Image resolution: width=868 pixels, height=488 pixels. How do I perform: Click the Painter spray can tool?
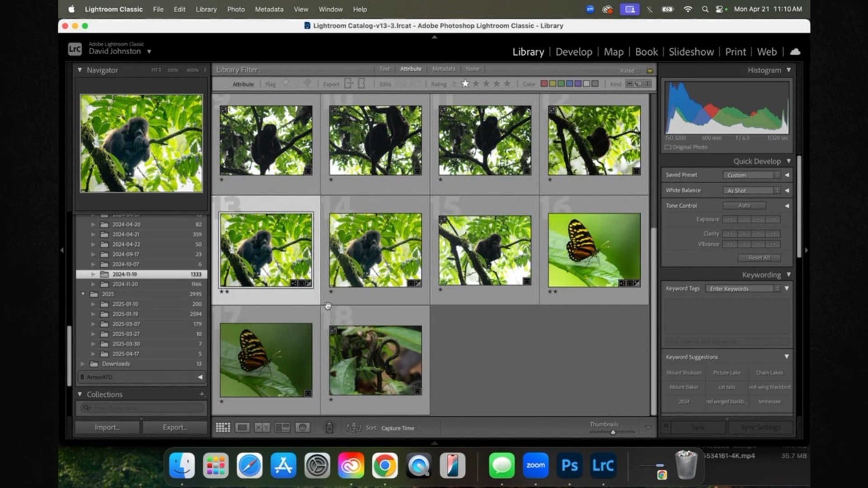click(330, 427)
